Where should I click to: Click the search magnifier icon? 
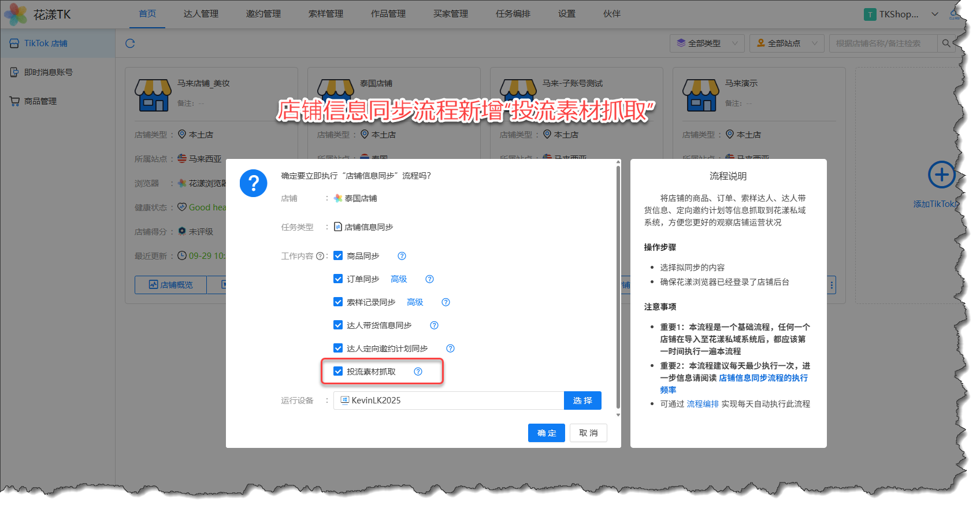(946, 43)
